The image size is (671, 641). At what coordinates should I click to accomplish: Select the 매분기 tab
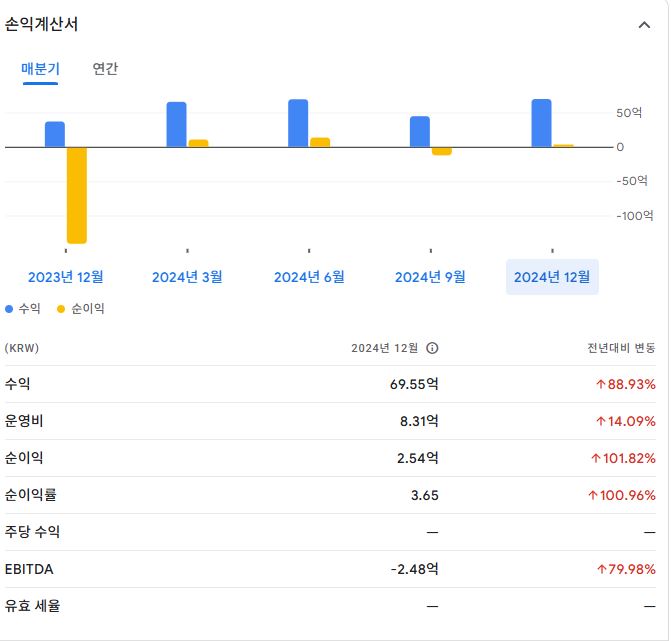coord(40,68)
